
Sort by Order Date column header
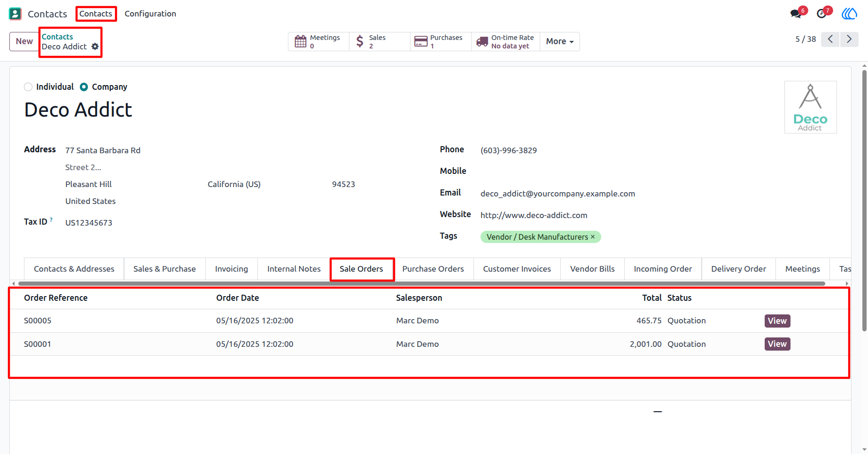coord(237,298)
